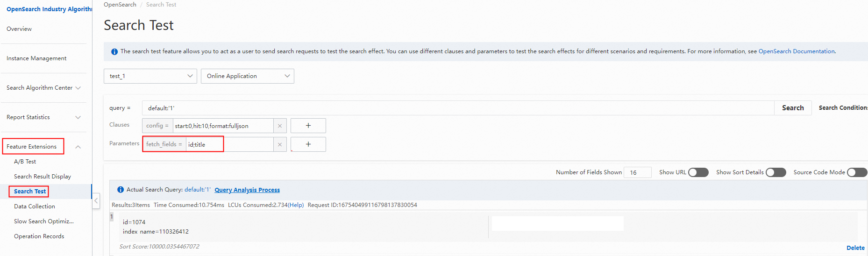Add a new parameter with the plus button
Screen dimensions: 868x256
pyautogui.click(x=308, y=144)
